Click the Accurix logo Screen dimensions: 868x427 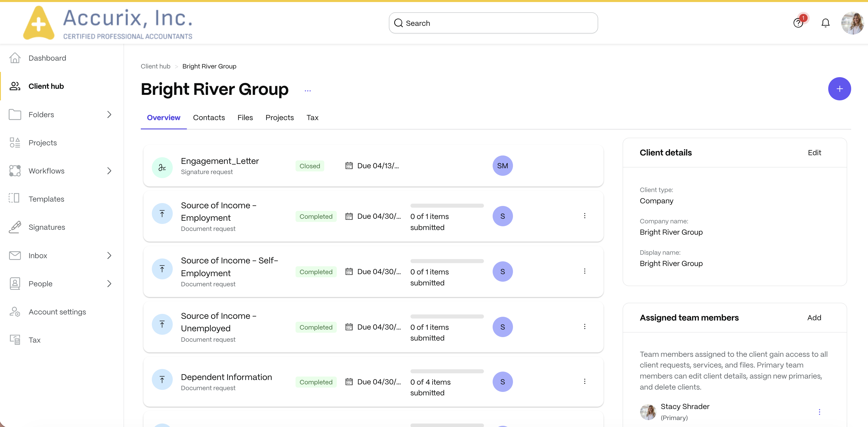(108, 23)
